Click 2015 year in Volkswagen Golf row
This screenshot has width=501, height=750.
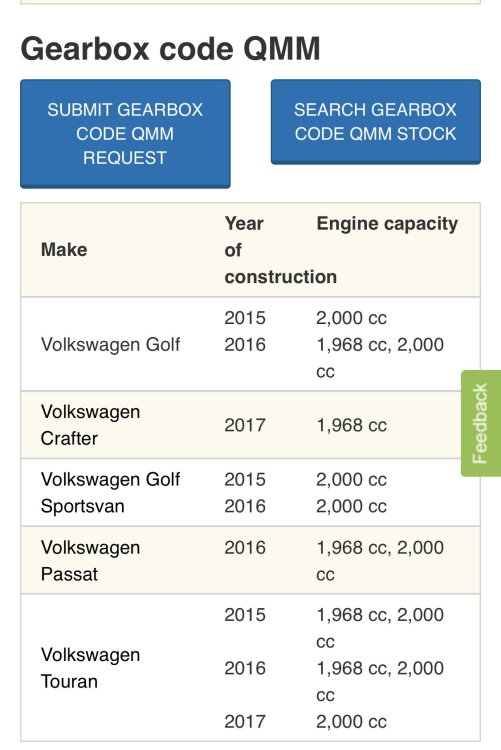245,318
